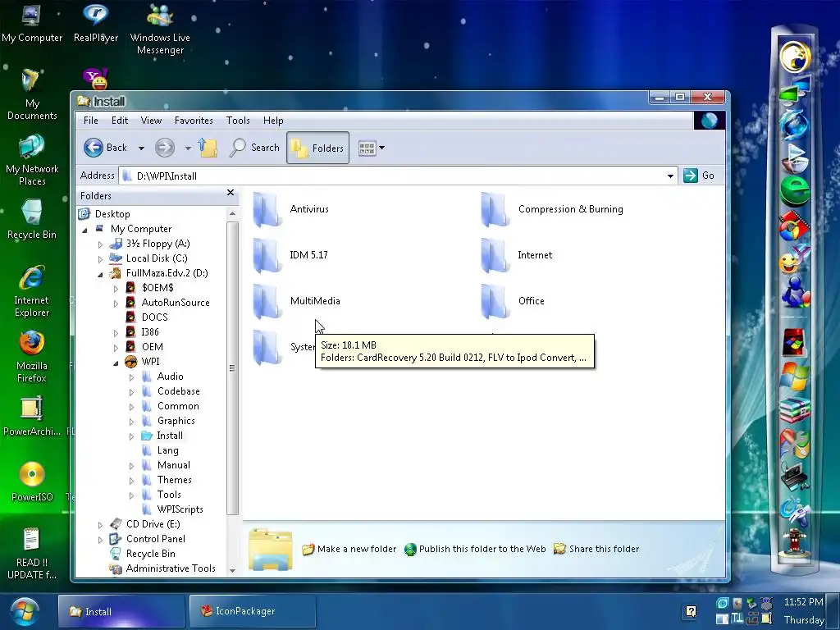
Task: Collapse My Computer tree node
Action: coord(84,230)
